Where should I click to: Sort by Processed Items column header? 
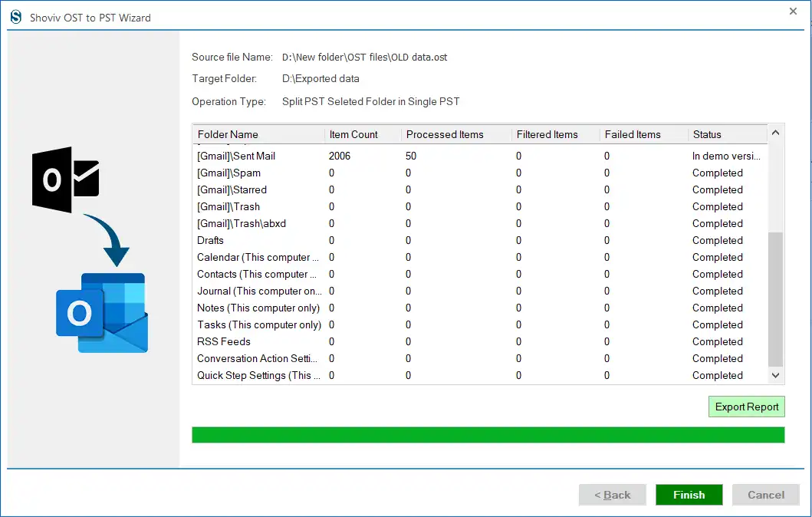[x=456, y=134]
